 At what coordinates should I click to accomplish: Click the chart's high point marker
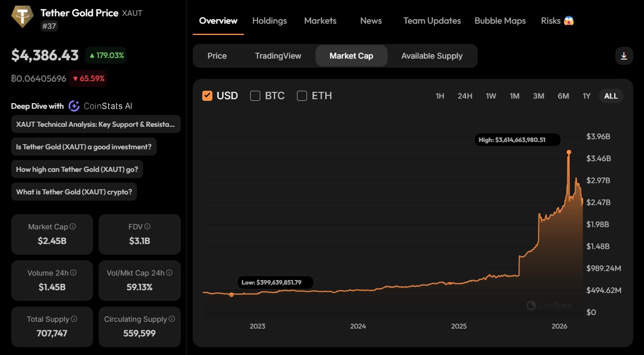point(569,152)
